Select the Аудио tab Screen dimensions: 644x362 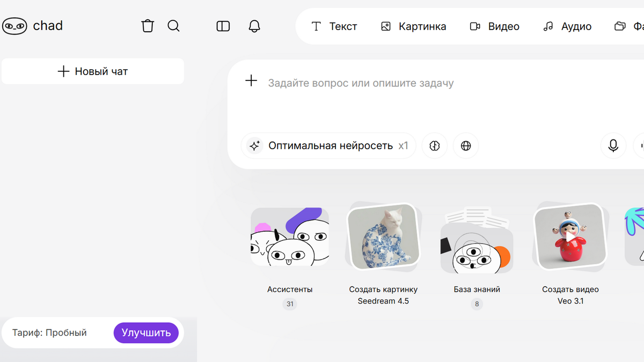tap(567, 26)
